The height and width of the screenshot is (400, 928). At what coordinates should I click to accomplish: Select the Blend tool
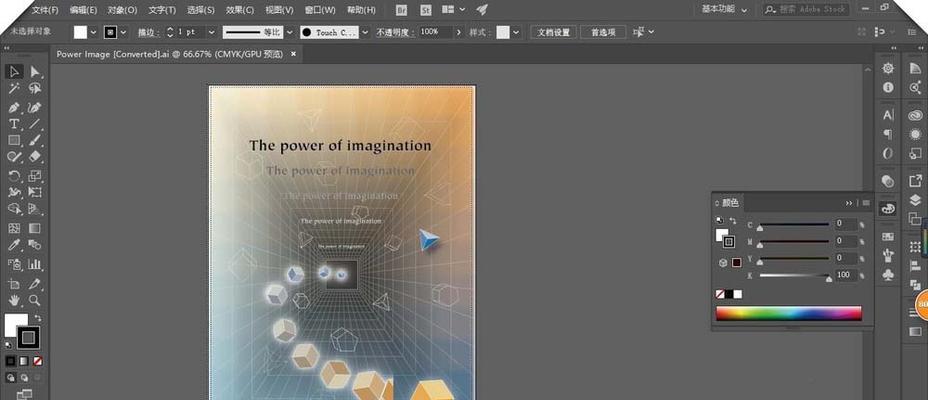point(34,245)
